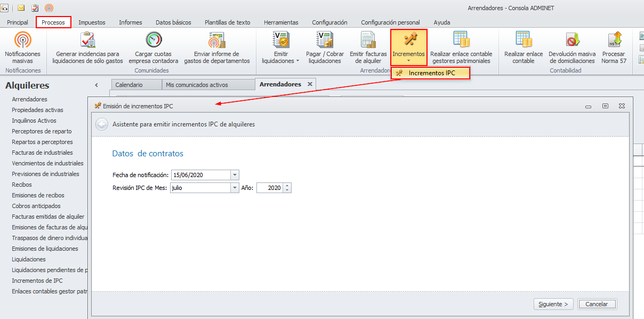Image resolution: width=644 pixels, height=319 pixels.
Task: Open Emisiones de liquidaciones in sidebar
Action: 45,249
